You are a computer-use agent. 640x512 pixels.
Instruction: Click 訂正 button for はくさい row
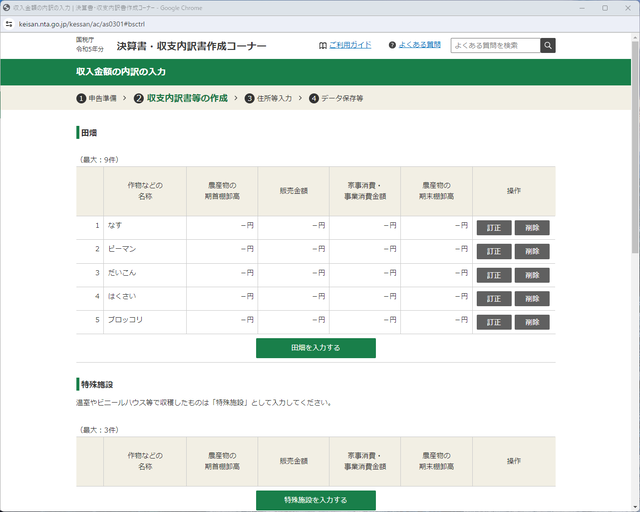494,298
